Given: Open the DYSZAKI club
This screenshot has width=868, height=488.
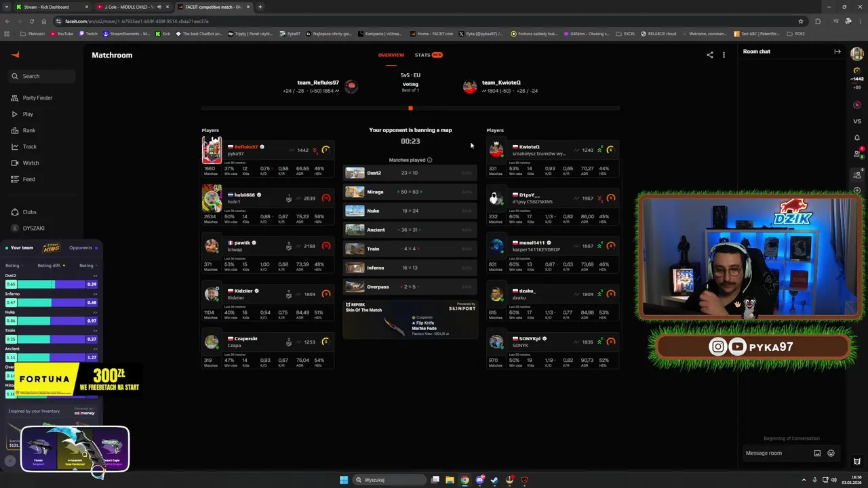Looking at the screenshot, I should (x=28, y=228).
